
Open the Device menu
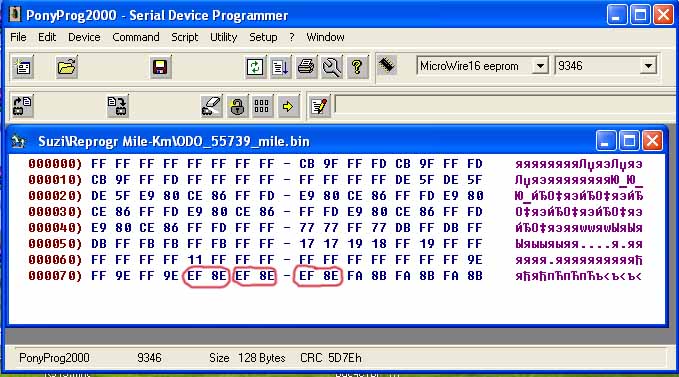[x=84, y=37]
